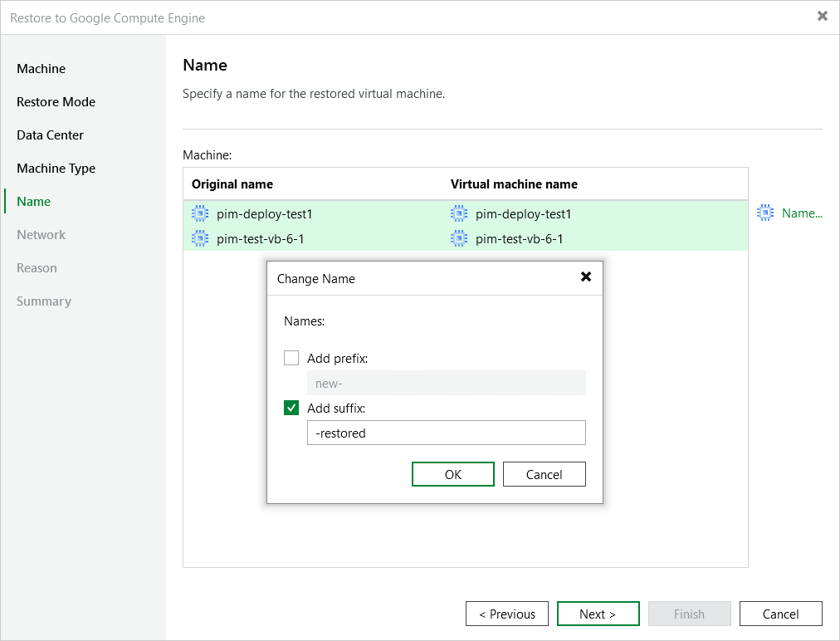Go back with the Previous button

507,614
